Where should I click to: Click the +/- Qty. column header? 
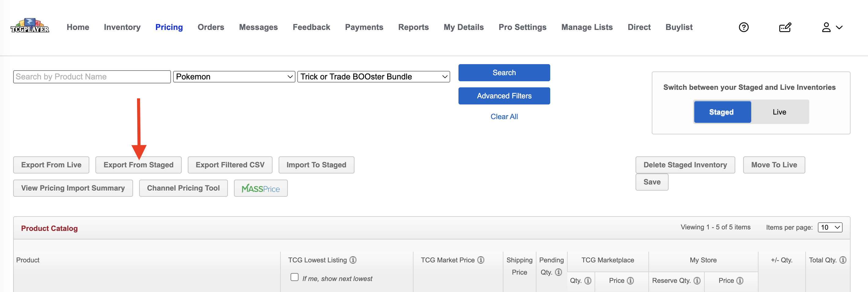point(781,260)
